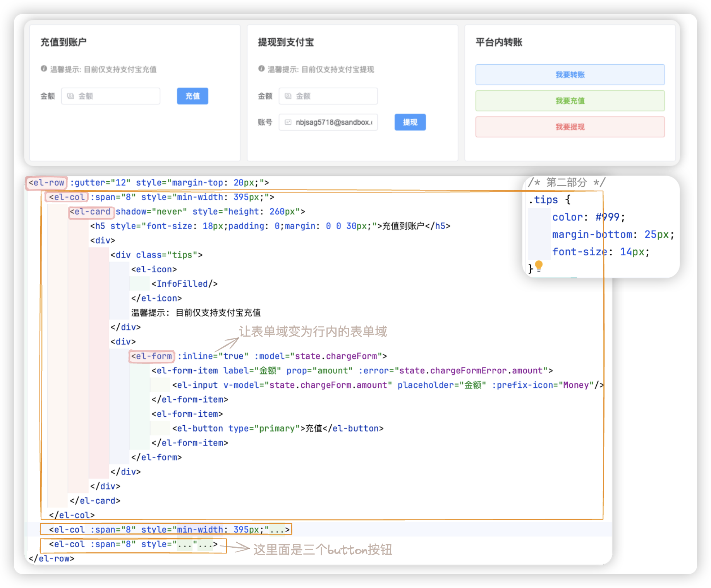Click the yellow lightbulb hint in the CSS snippet
This screenshot has width=711, height=588.
539,266
